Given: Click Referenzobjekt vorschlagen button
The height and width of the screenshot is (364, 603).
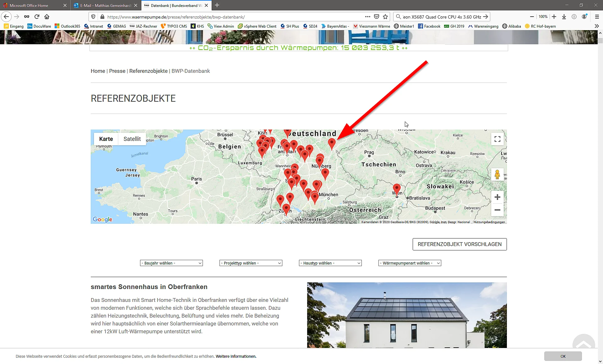Looking at the screenshot, I should (459, 244).
